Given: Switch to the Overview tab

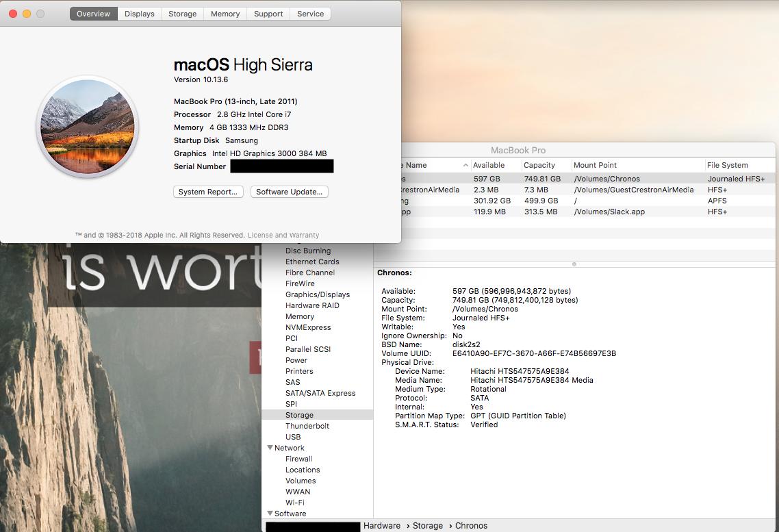Looking at the screenshot, I should pos(93,14).
